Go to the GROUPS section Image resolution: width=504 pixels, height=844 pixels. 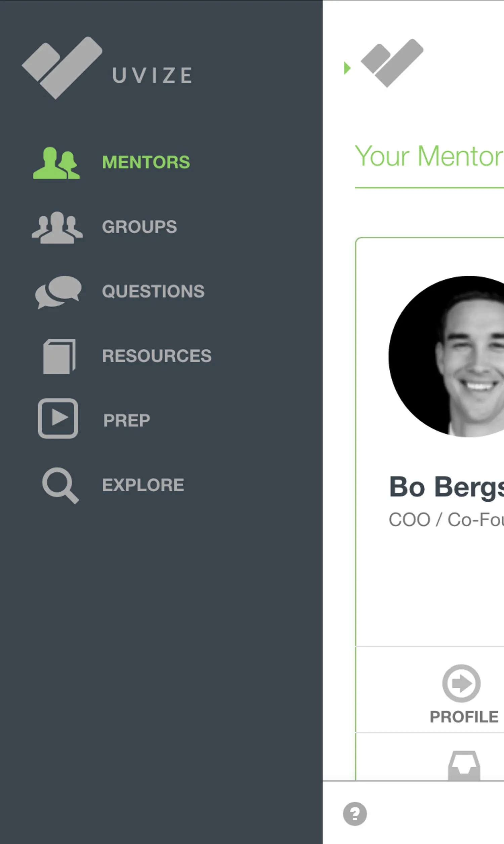139,227
